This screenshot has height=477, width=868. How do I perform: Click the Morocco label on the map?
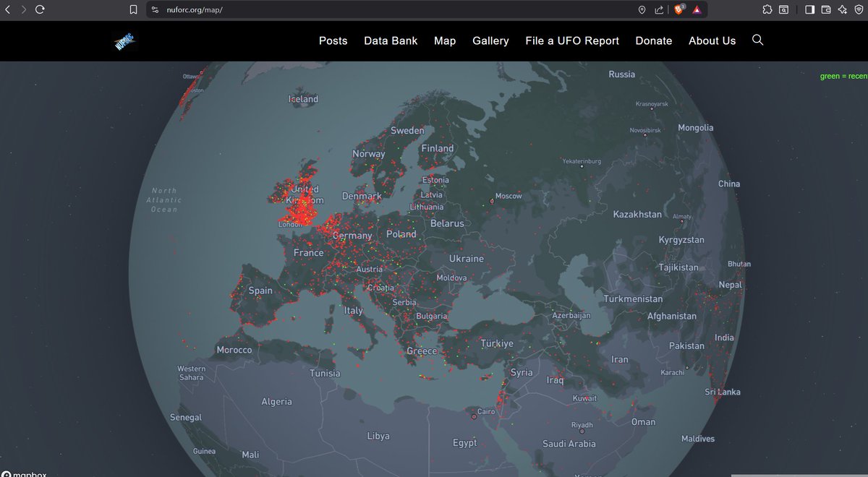(x=234, y=350)
